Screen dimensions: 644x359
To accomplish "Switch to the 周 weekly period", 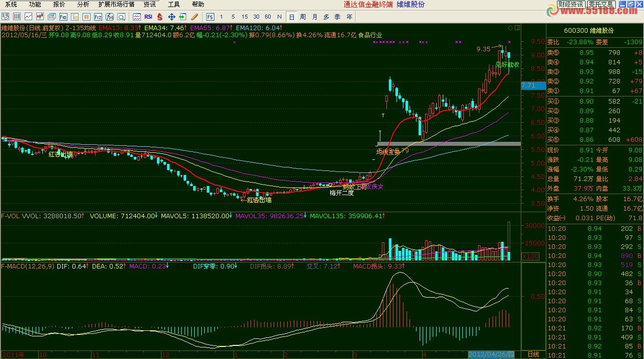I will point(303,17).
